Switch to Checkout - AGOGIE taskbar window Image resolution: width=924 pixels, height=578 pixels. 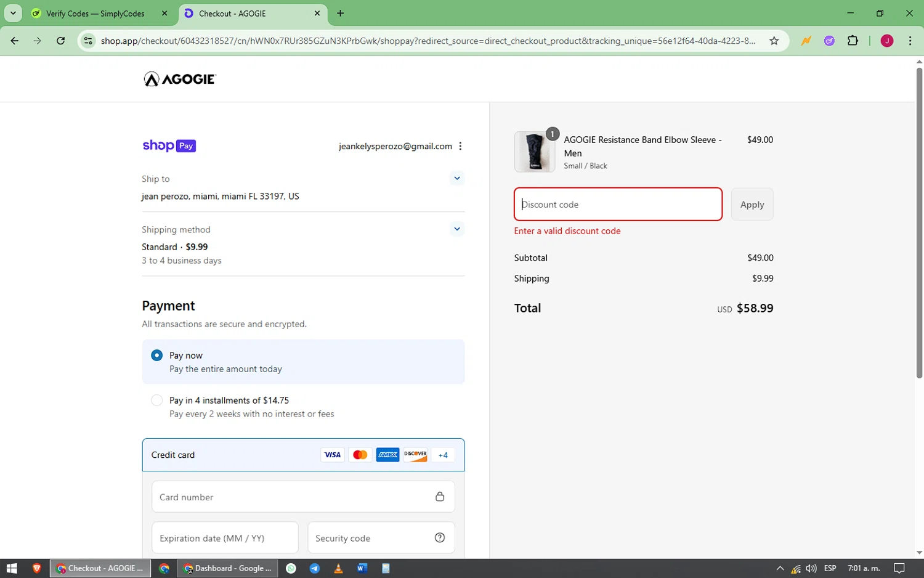click(100, 568)
